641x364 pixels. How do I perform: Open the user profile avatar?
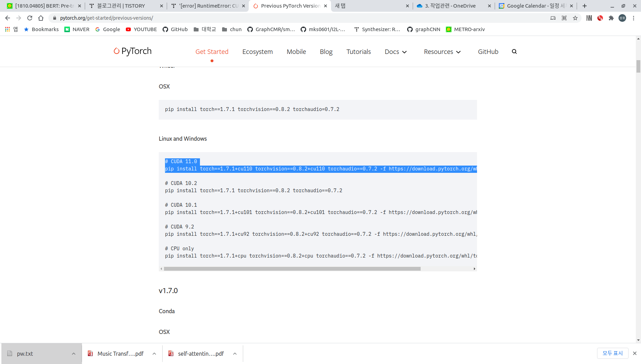tap(622, 18)
